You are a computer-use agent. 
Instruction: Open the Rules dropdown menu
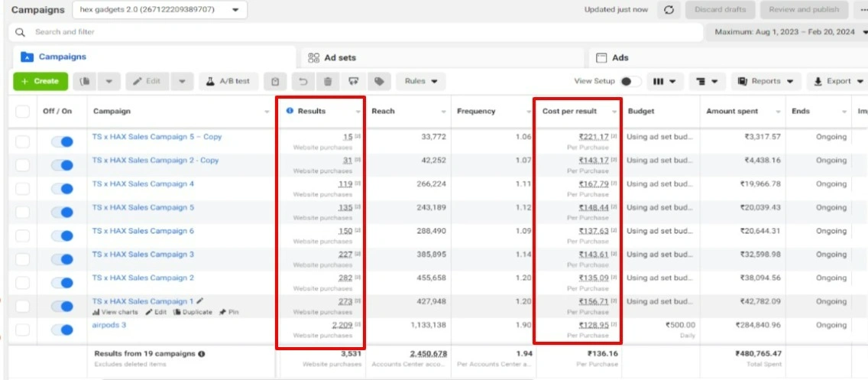420,81
